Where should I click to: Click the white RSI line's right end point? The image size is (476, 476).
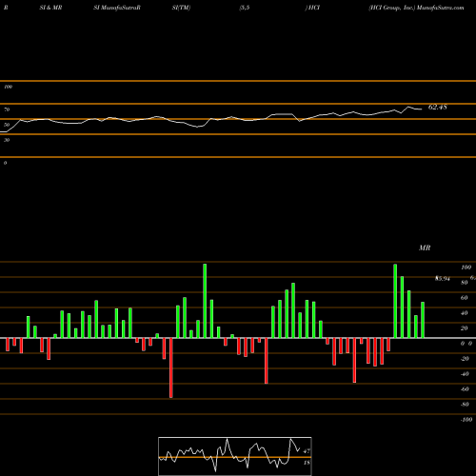(422, 109)
